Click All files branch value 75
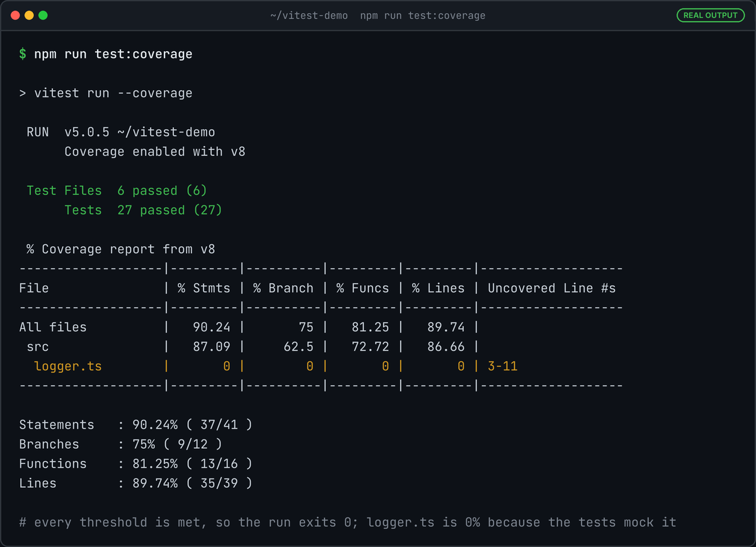756x547 pixels. (306, 327)
